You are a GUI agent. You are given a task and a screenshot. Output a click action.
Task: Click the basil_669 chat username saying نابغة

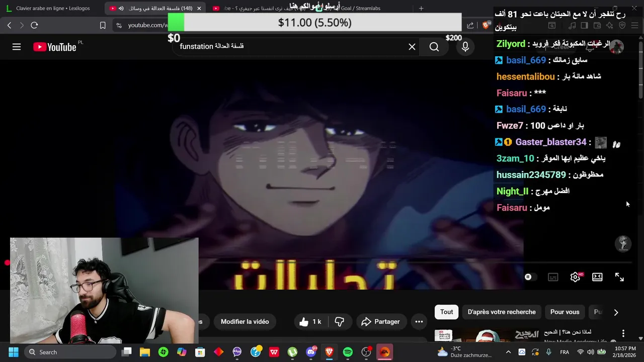[526, 109]
